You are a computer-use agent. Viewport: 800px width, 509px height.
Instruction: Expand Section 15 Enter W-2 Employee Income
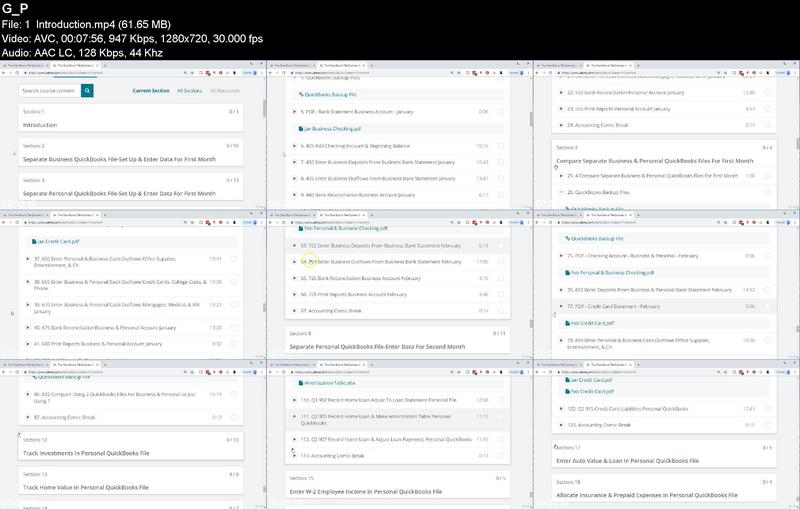(x=397, y=485)
